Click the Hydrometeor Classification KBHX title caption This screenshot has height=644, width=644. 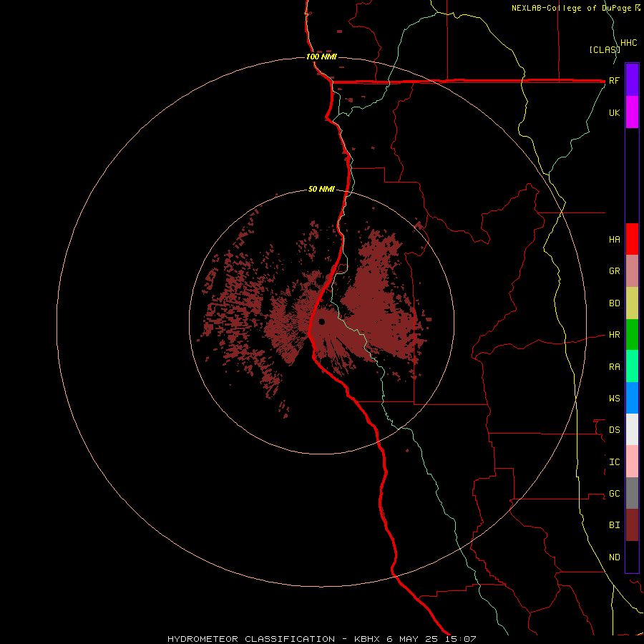322,639
